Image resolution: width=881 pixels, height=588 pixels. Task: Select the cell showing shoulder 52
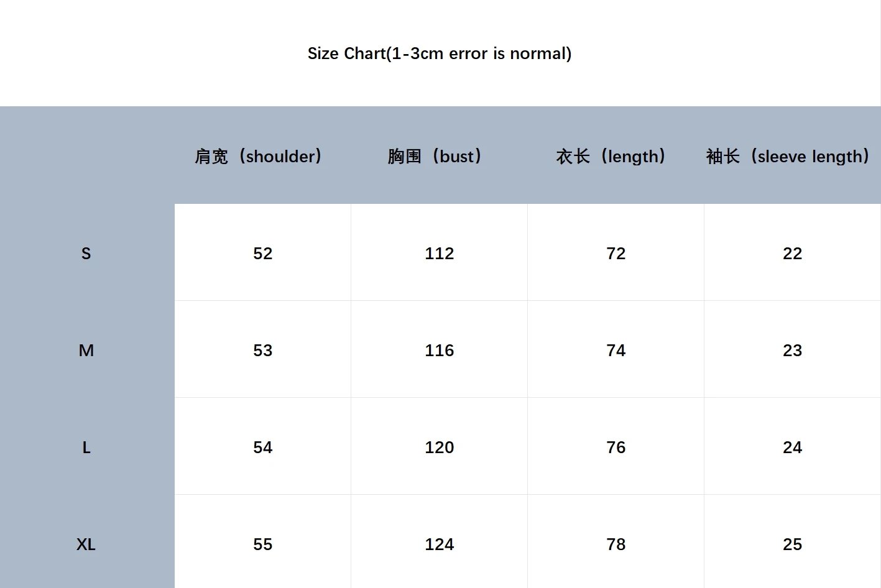point(262,252)
